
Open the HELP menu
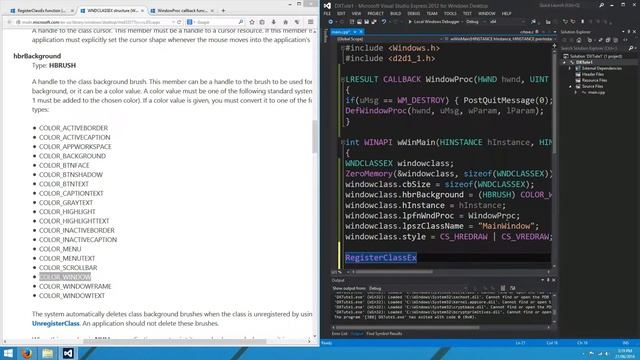(506, 13)
